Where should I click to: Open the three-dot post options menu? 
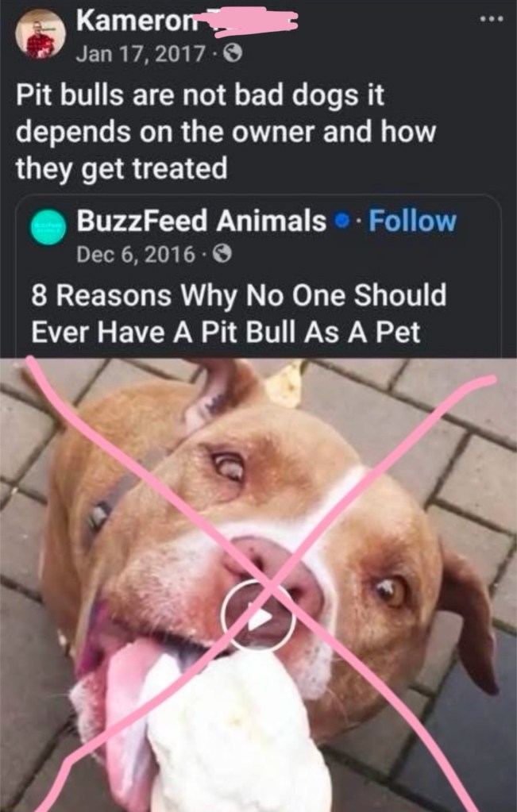pos(491,20)
